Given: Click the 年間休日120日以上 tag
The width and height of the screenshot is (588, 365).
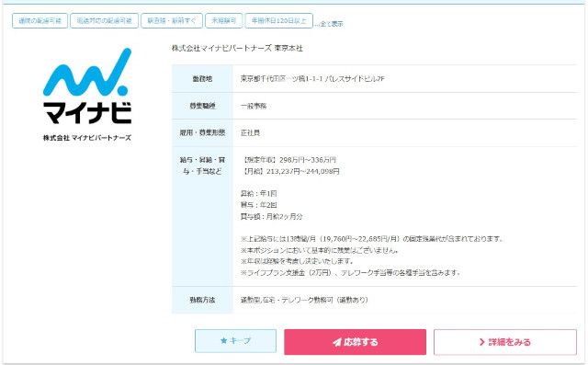Looking at the screenshot, I should [x=278, y=20].
